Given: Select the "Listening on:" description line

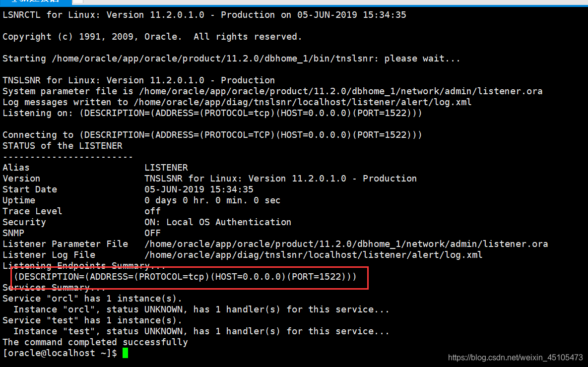Looking at the screenshot, I should coord(212,113).
